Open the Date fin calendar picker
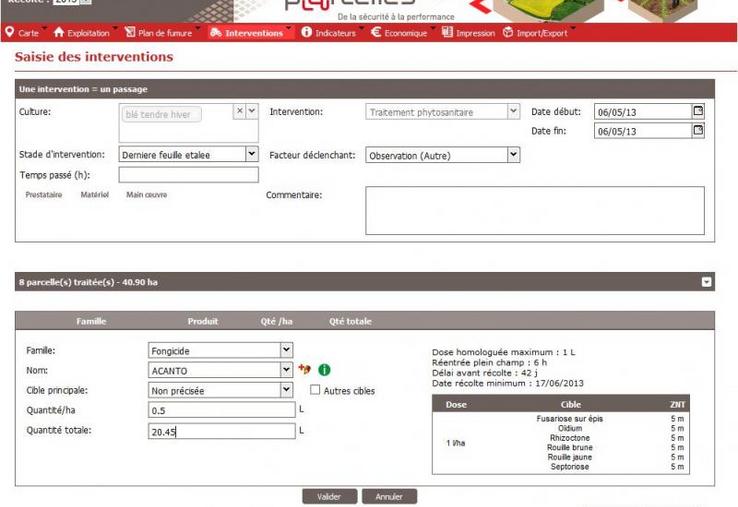The width and height of the screenshot is (738, 507). (698, 130)
